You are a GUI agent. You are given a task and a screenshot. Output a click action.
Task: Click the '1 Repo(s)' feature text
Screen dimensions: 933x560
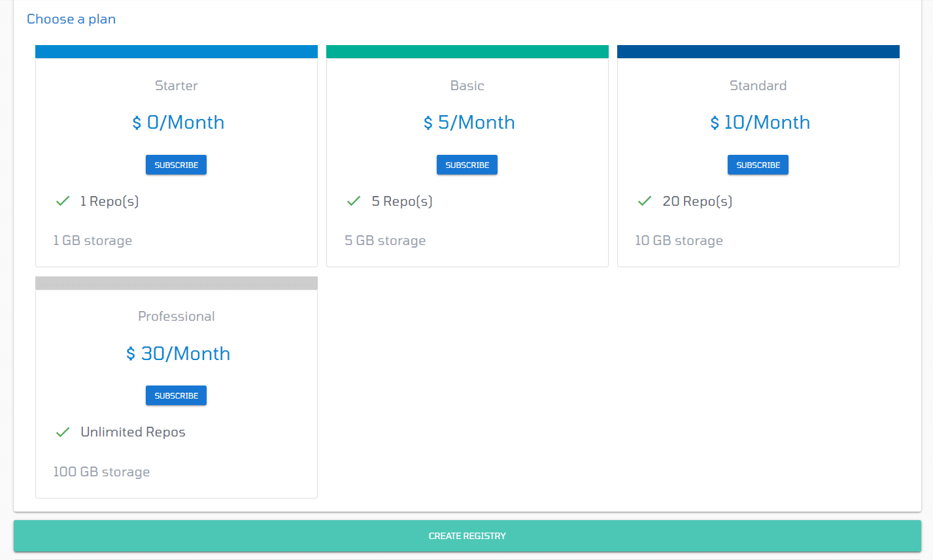click(109, 201)
